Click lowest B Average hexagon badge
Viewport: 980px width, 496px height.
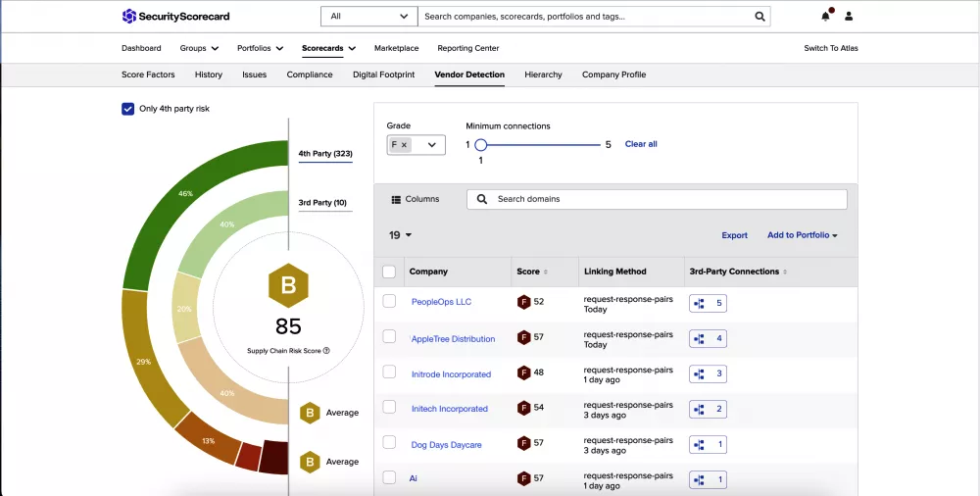310,462
